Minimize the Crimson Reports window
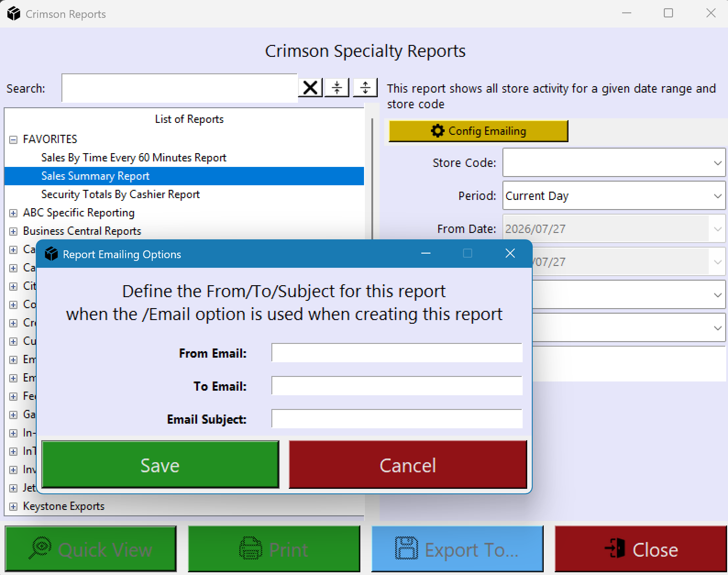The height and width of the screenshot is (575, 728). pyautogui.click(x=627, y=13)
